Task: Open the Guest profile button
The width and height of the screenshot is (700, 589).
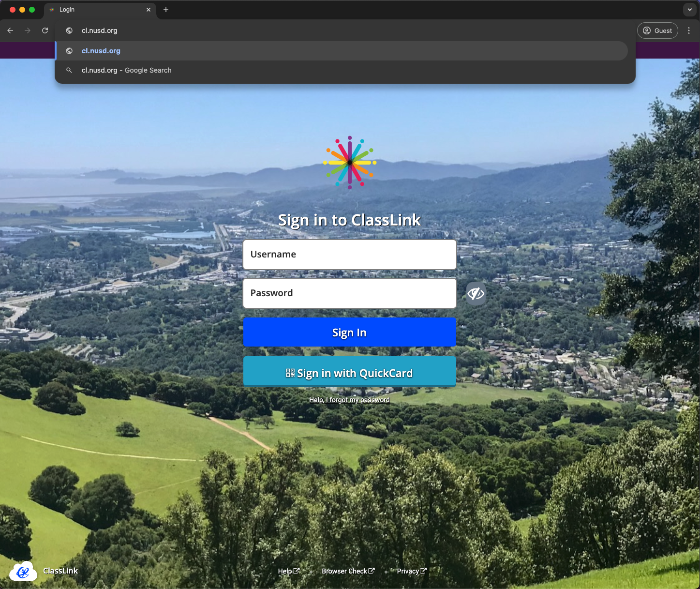Action: 657,30
